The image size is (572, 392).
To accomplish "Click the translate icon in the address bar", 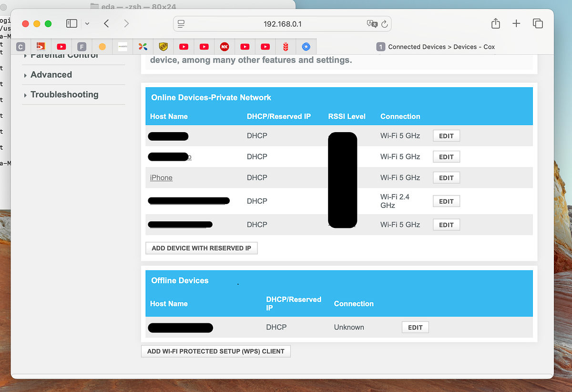I will coord(372,24).
